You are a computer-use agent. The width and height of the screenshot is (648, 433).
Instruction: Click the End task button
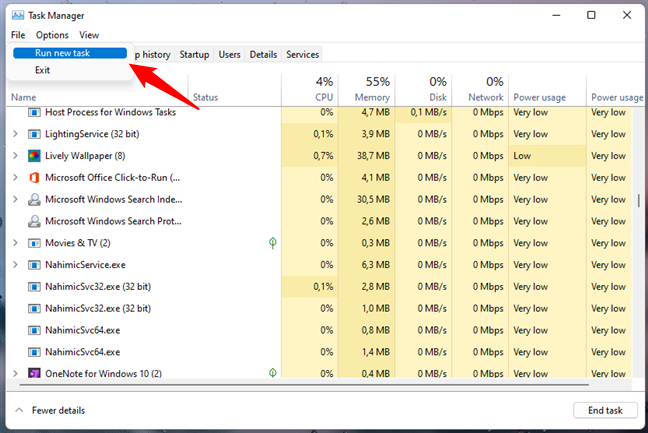605,410
